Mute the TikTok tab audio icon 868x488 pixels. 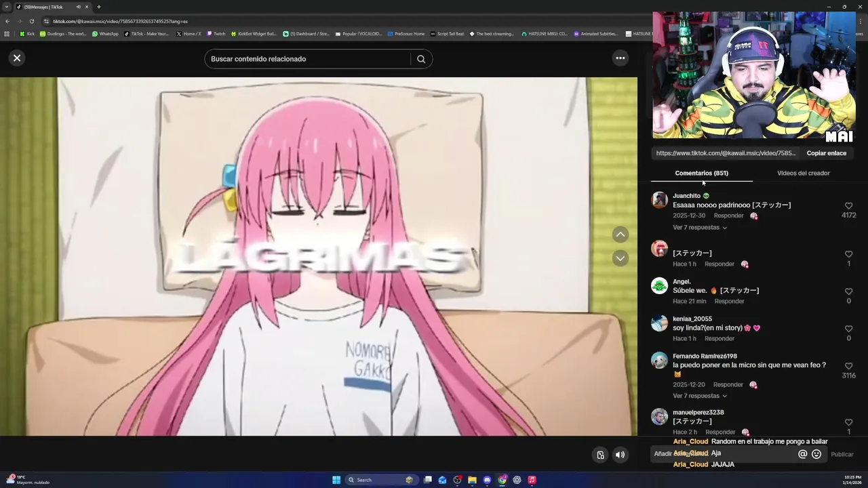pos(78,7)
